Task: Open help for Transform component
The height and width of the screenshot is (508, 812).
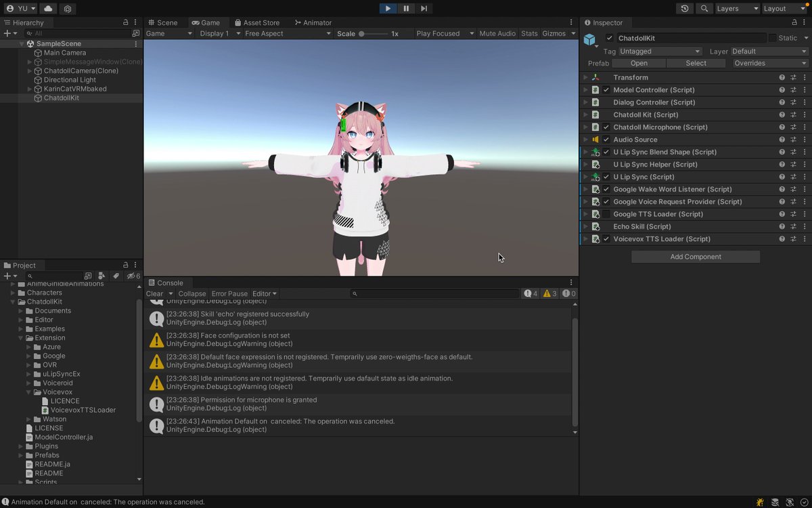Action: (782, 77)
